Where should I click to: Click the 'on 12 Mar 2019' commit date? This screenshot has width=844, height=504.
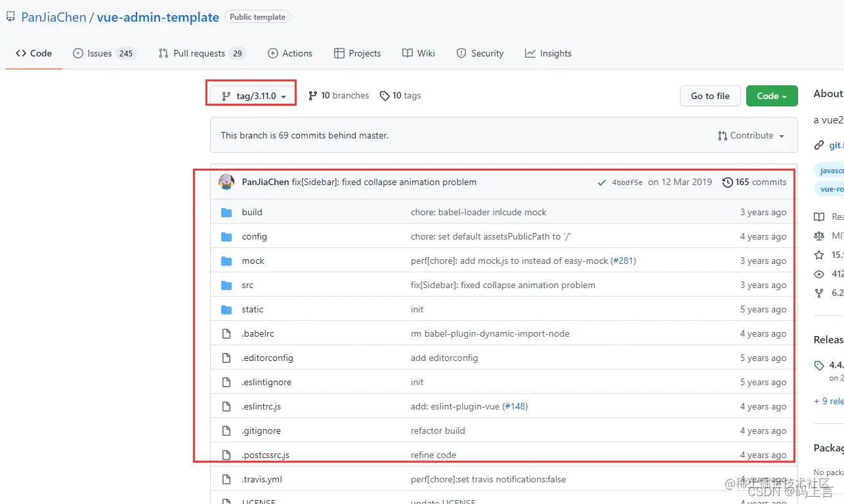coord(680,182)
